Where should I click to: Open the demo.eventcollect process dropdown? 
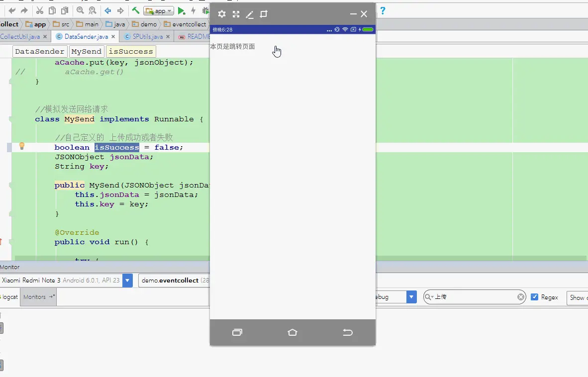tap(175, 281)
